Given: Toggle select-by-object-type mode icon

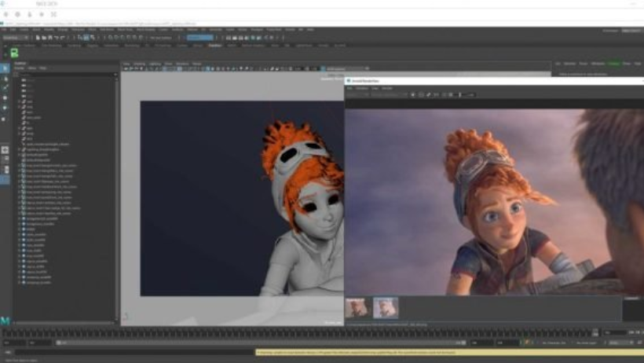Looking at the screenshot, I should tap(86, 38).
